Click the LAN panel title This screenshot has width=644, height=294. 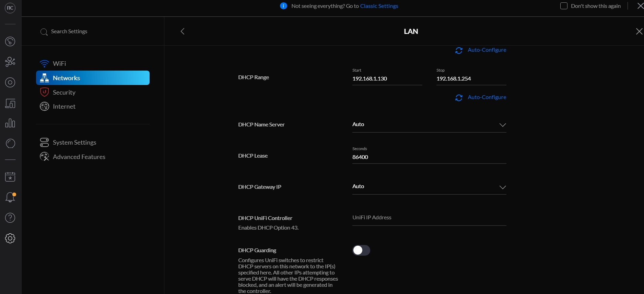click(411, 32)
